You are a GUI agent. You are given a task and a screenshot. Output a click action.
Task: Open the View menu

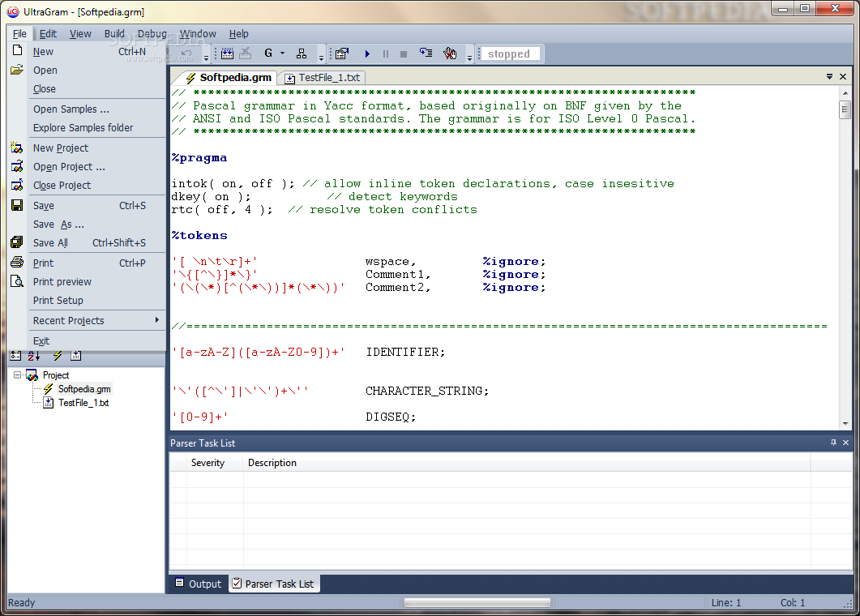80,33
